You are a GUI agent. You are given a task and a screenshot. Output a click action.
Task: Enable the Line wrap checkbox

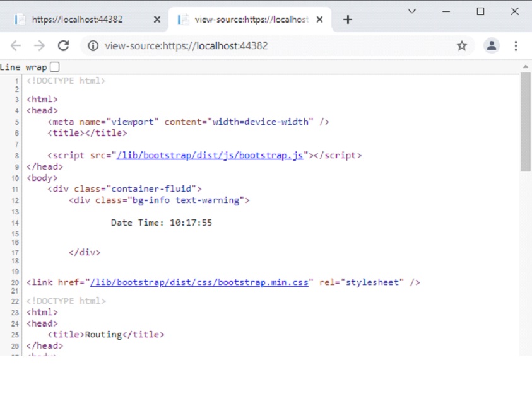click(55, 67)
